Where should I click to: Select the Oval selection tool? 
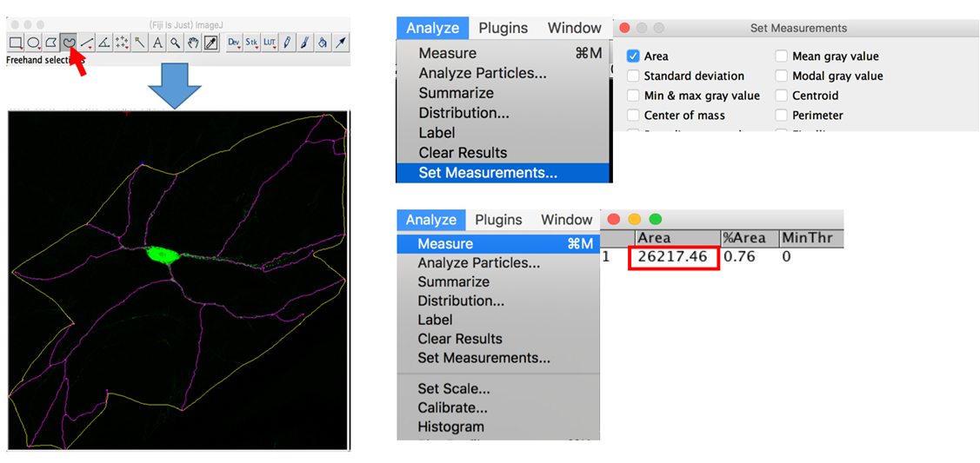point(33,42)
